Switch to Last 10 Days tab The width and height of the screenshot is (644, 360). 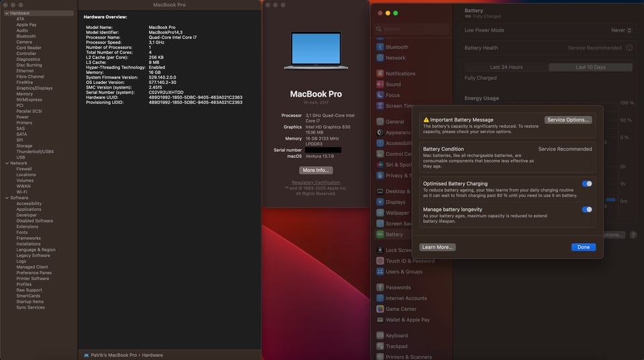click(x=590, y=67)
